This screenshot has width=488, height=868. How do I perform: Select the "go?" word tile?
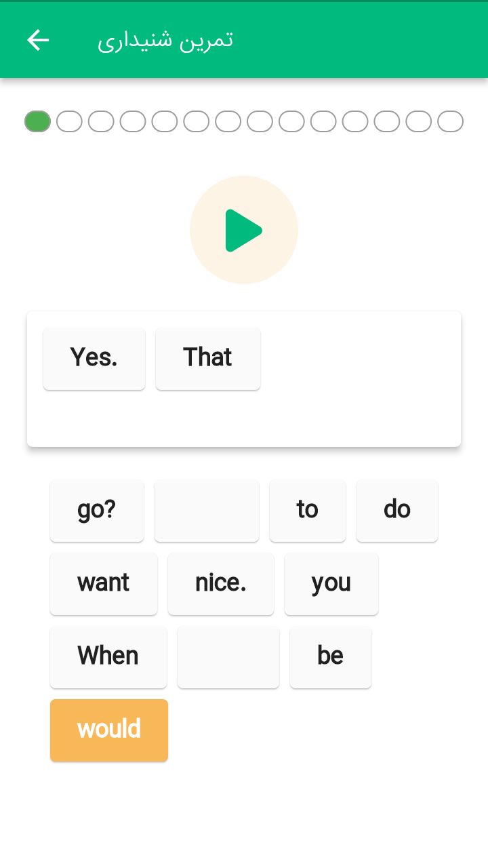[x=97, y=510]
